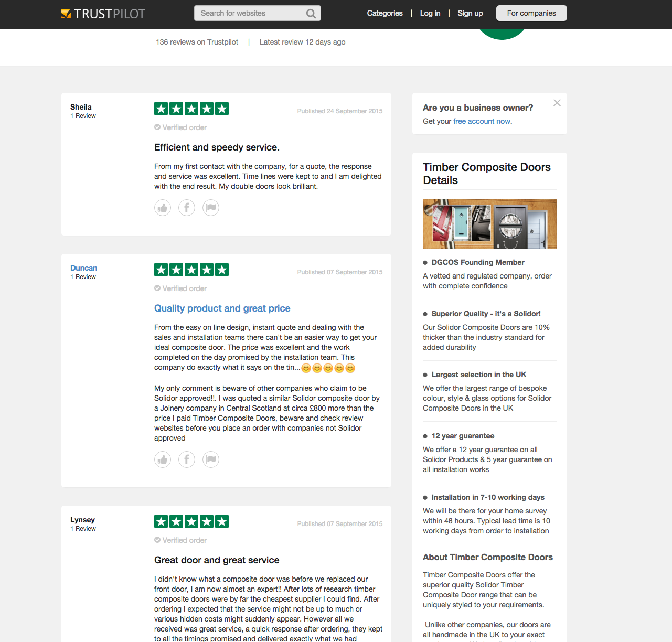Follow the free account now link
Image resolution: width=672 pixels, height=642 pixels.
(x=482, y=122)
